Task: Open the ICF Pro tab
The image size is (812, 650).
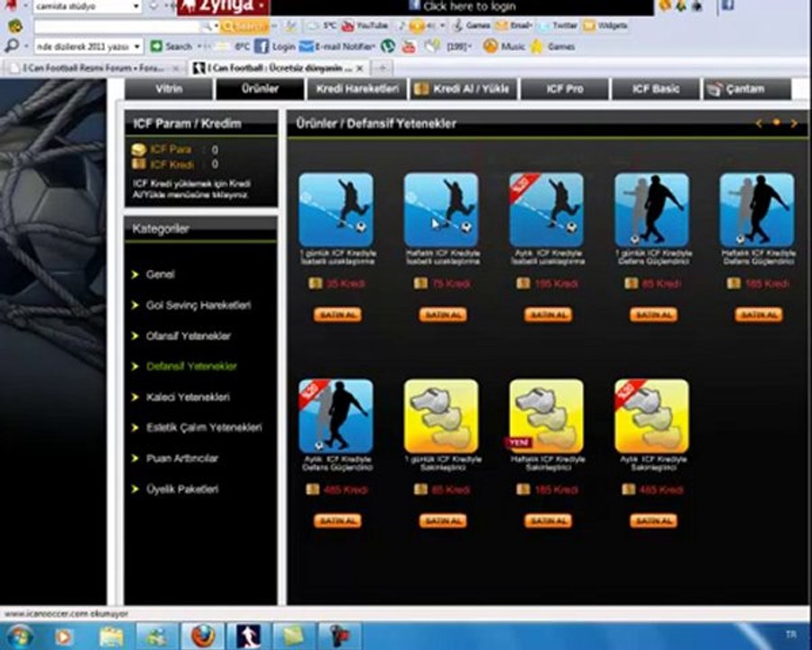Action: tap(565, 88)
